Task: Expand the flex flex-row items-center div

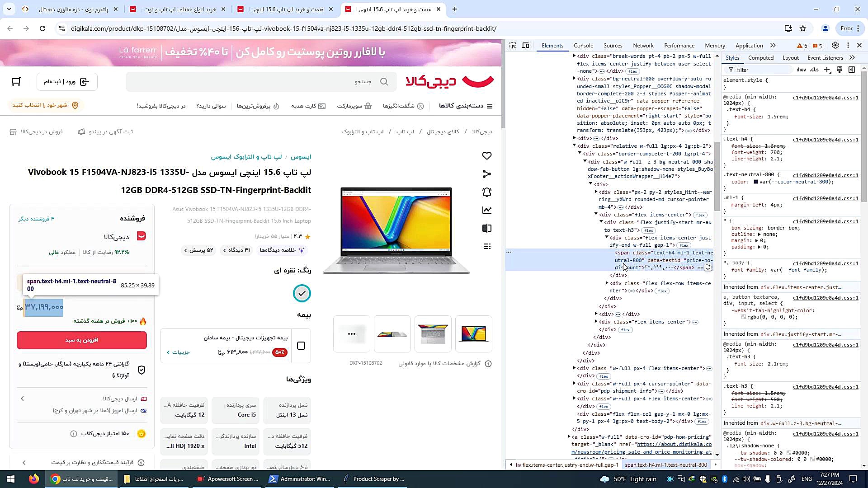Action: point(607,283)
